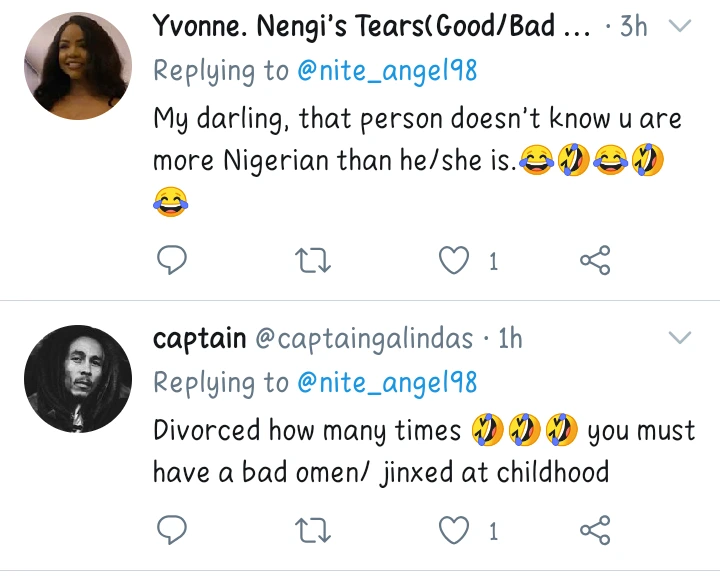This screenshot has width=720, height=580.
Task: Reply to captain's tweet
Action: click(173, 531)
